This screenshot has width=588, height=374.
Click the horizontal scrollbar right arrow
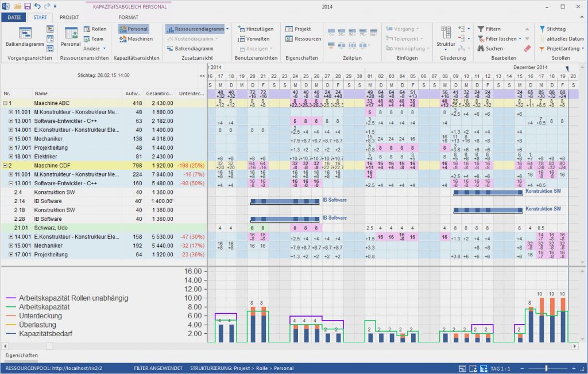pyautogui.click(x=574, y=346)
